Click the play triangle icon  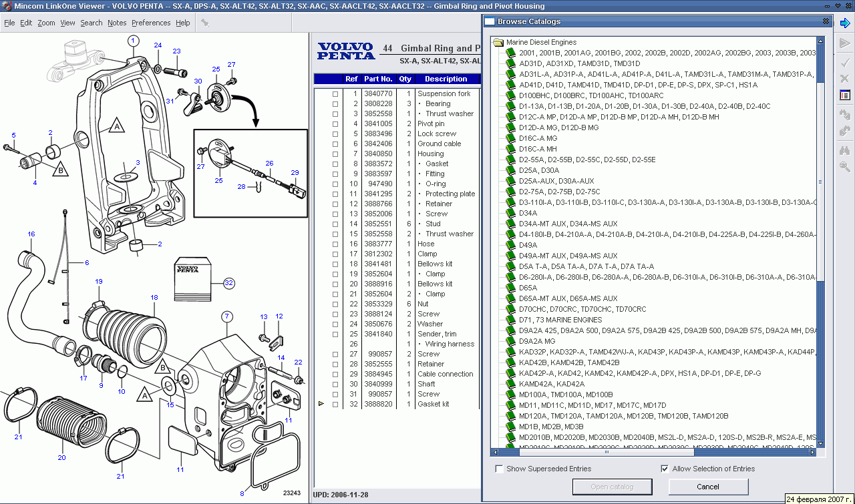pos(844,43)
